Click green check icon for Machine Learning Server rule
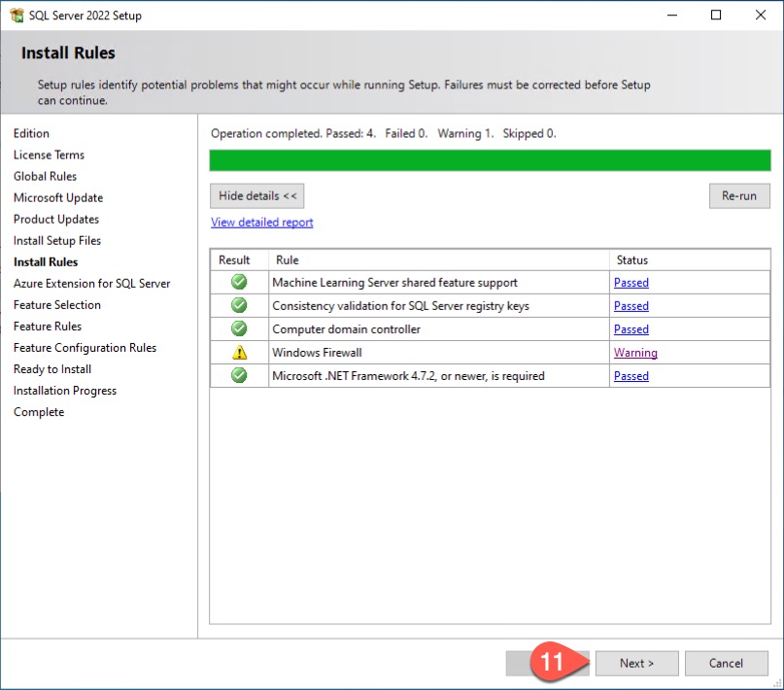This screenshot has height=690, width=784. pyautogui.click(x=239, y=283)
